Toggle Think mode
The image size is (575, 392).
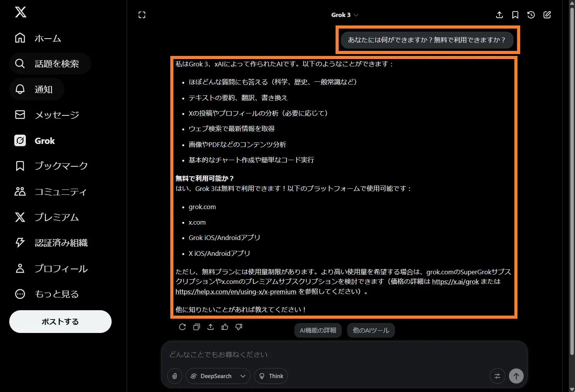pyautogui.click(x=271, y=376)
